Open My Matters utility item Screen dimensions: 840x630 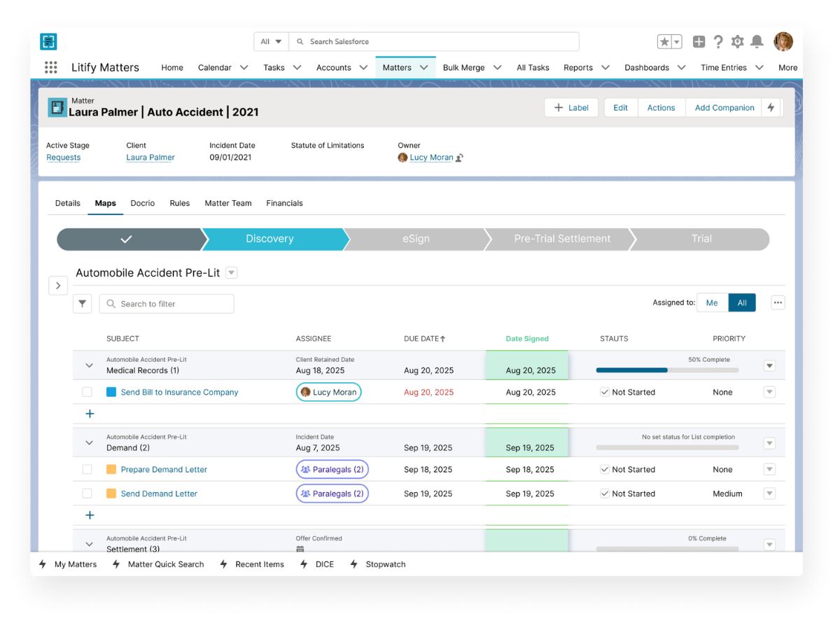[x=68, y=564]
